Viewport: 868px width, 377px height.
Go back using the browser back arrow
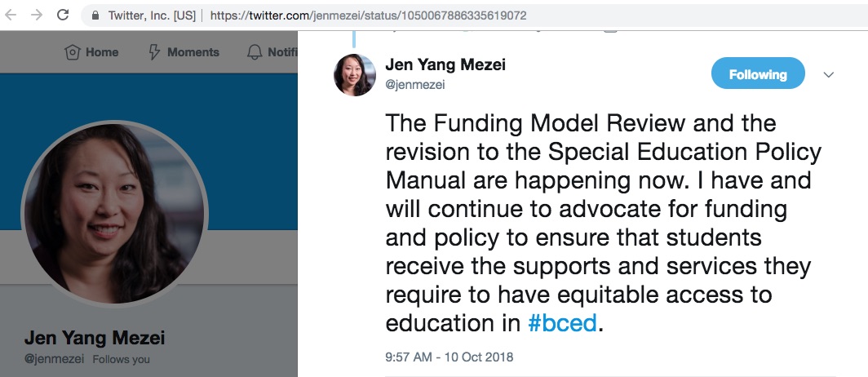[x=12, y=16]
